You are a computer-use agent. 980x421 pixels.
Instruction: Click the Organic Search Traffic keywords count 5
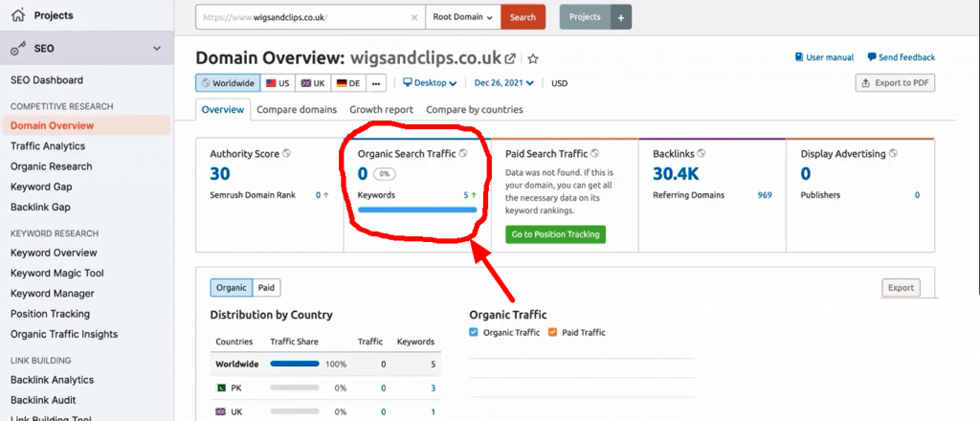pos(466,195)
